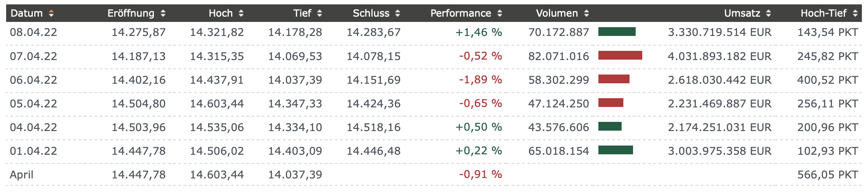Click the Tief column sort arrows
The width and height of the screenshot is (868, 192).
pyautogui.click(x=320, y=14)
